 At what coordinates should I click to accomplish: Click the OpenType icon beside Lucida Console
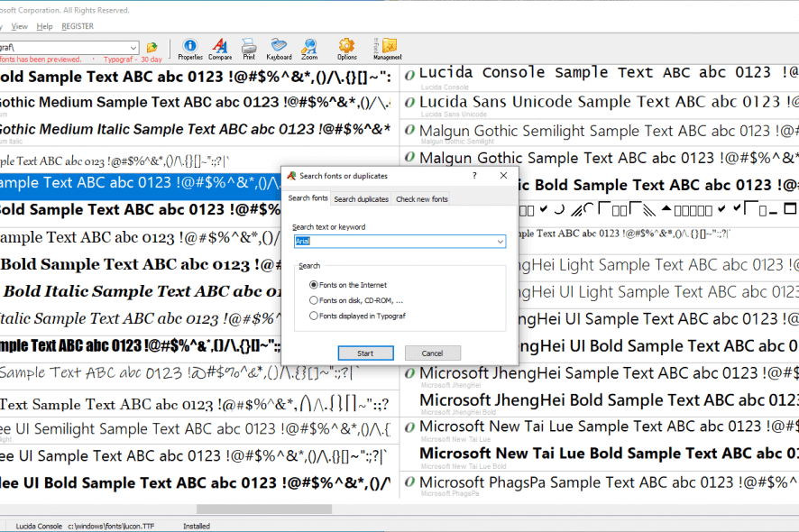click(x=409, y=75)
